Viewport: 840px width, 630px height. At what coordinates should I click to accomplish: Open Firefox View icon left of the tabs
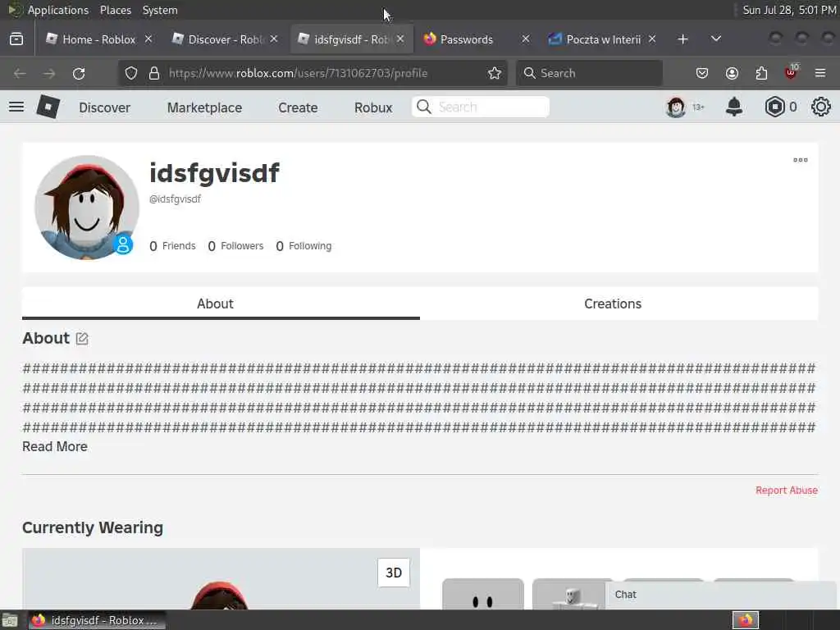[16, 39]
